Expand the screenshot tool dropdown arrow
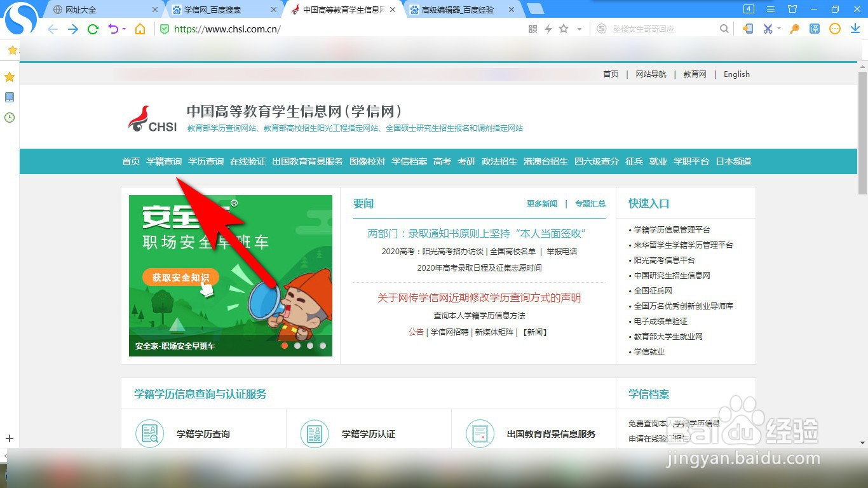 point(779,29)
